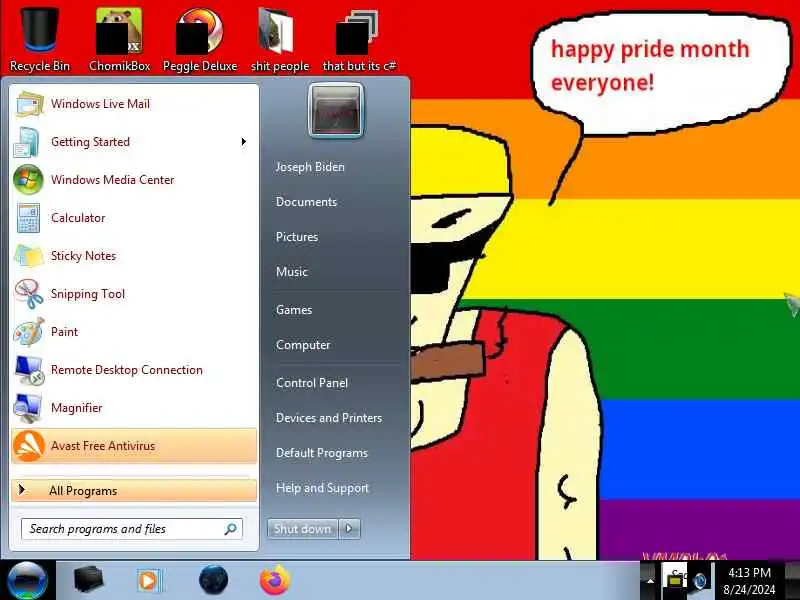Click the Windows Media Center icon
The height and width of the screenshot is (600, 800).
[28, 180]
